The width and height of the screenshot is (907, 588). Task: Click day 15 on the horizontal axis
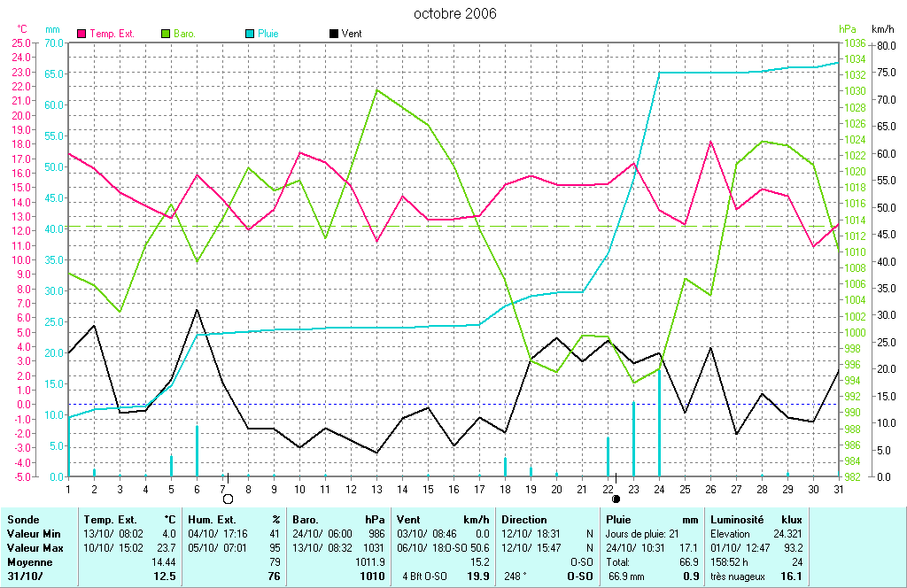pyautogui.click(x=428, y=488)
